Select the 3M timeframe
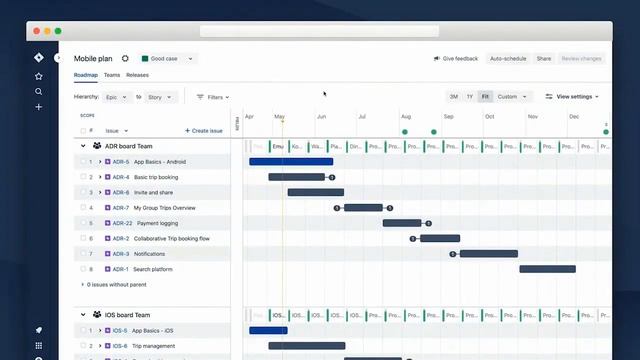Viewport: 640px width, 360px height. click(454, 97)
